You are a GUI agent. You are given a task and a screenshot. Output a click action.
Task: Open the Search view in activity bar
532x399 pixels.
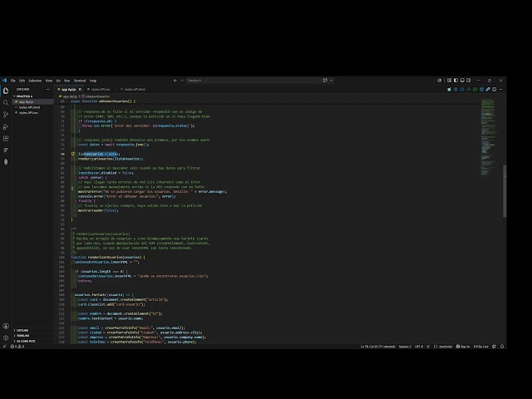point(6,102)
